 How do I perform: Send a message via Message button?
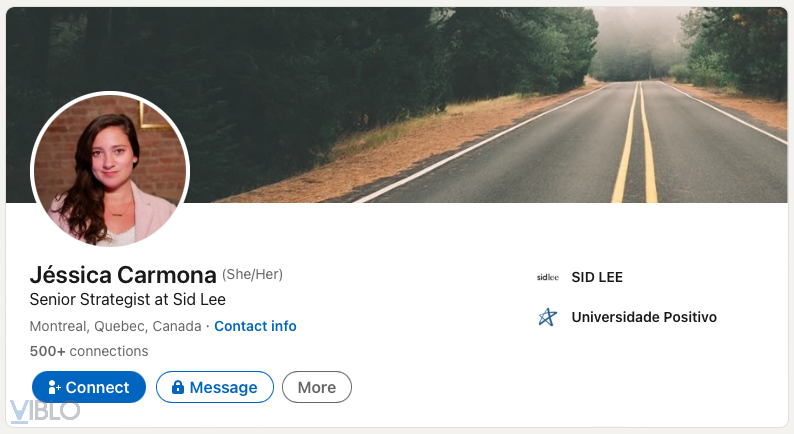click(215, 387)
